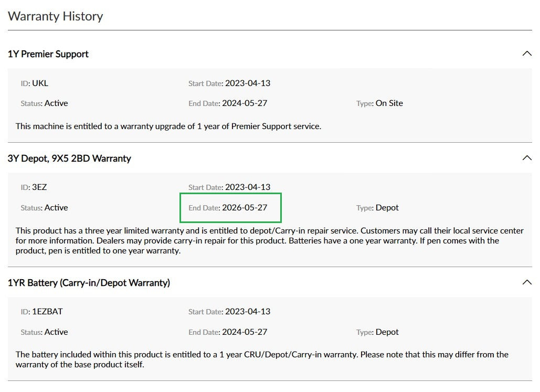Click the 3Y Depot, 9X5 2BD Warranty heading
This screenshot has width=540, height=392.
(x=69, y=158)
